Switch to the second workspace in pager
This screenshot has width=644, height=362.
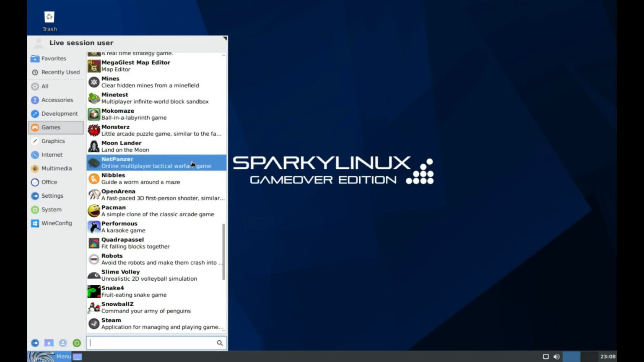[589, 357]
